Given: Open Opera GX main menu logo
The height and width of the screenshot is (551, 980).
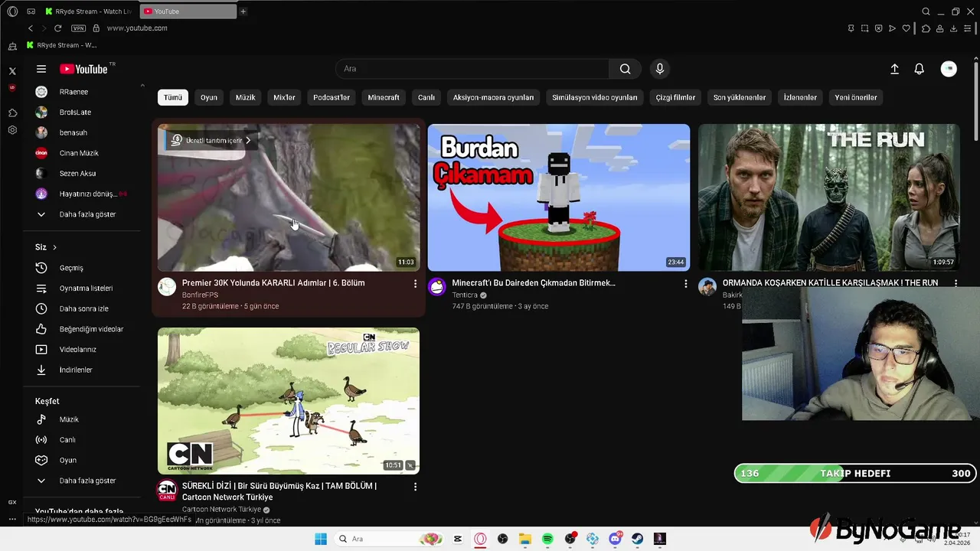Looking at the screenshot, I should (x=12, y=11).
